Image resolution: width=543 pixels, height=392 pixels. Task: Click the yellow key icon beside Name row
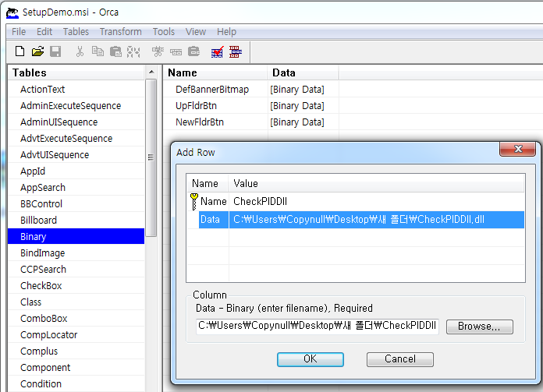(x=194, y=201)
